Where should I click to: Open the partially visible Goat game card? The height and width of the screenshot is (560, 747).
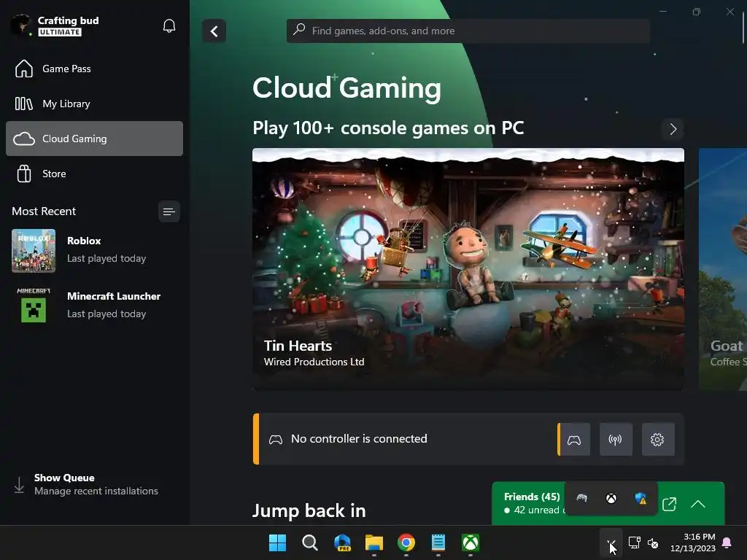[x=723, y=269]
